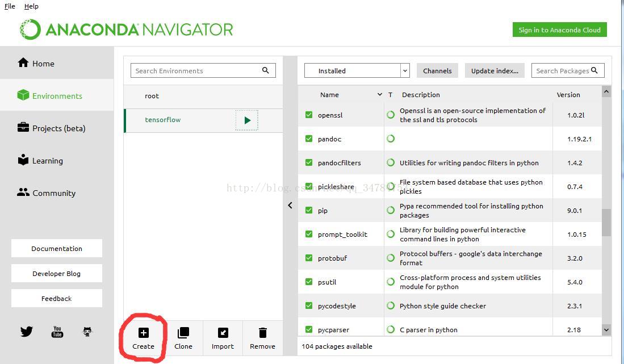Click the Search Environments magnifier icon

click(x=265, y=70)
